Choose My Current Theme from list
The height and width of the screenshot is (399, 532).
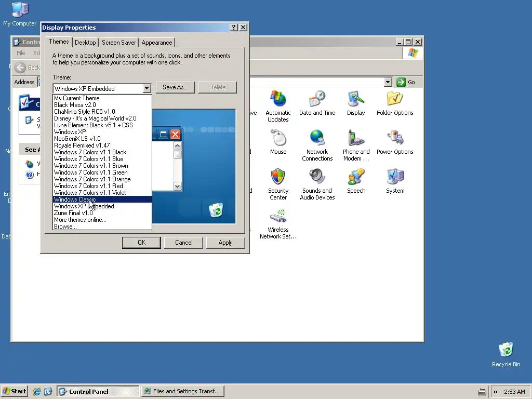click(x=102, y=98)
